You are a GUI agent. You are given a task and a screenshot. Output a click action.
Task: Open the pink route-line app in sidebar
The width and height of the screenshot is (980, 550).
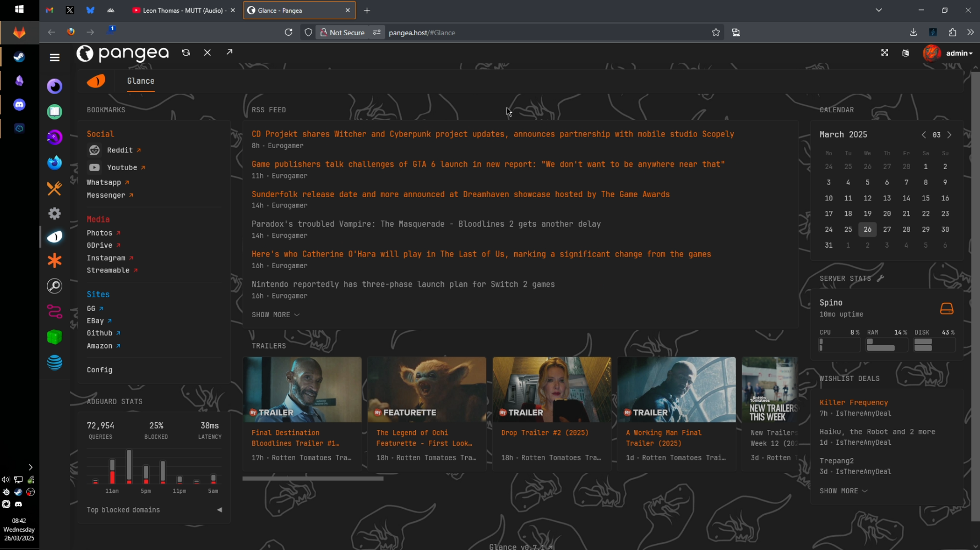(x=55, y=312)
